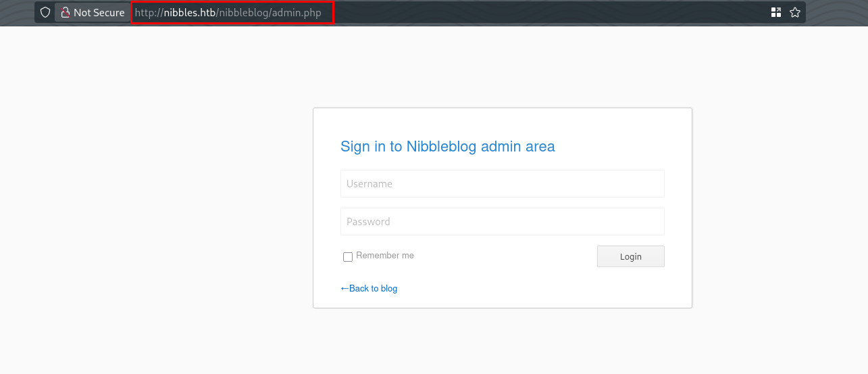Click empty space in the address bar
This screenshot has width=868, height=374.
(x=540, y=12)
